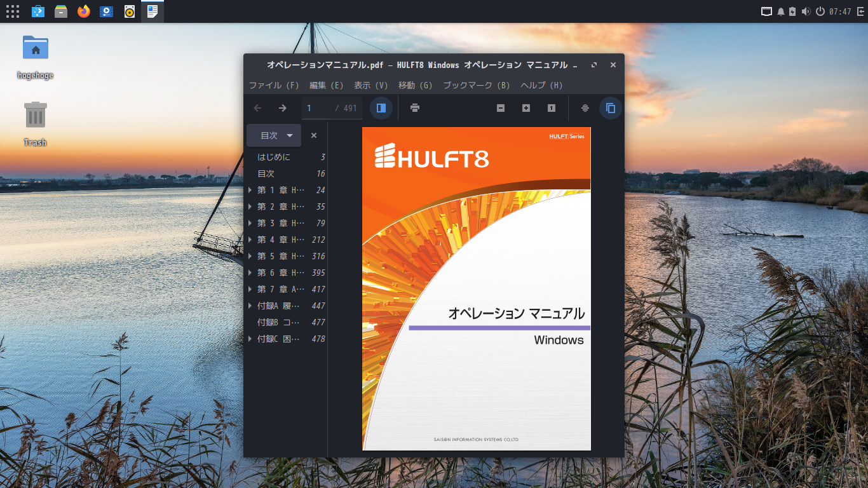Switch to the document viewer in the panel
The height and width of the screenshot is (488, 868).
pyautogui.click(x=153, y=11)
